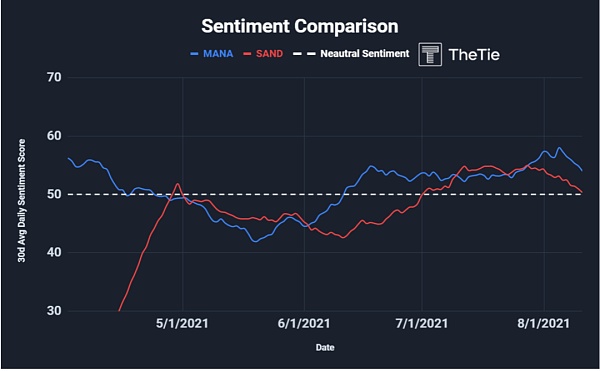Click the MANA line peak after 8/1/2021
This screenshot has height=371, width=600.
(559, 148)
